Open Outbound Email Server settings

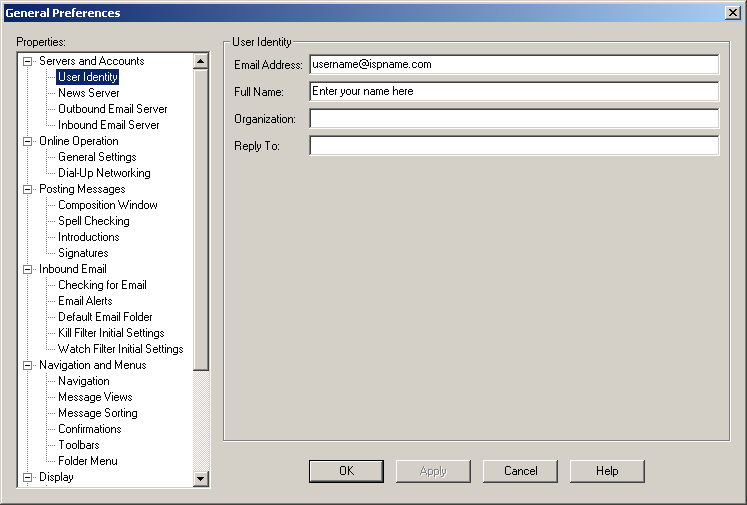click(112, 109)
